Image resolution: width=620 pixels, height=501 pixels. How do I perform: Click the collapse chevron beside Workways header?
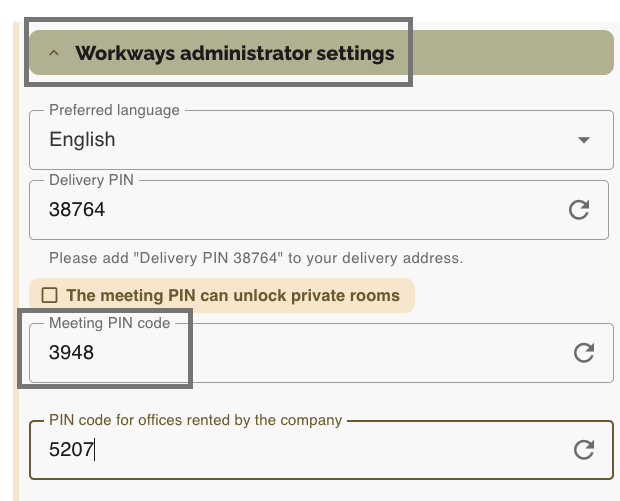(54, 53)
